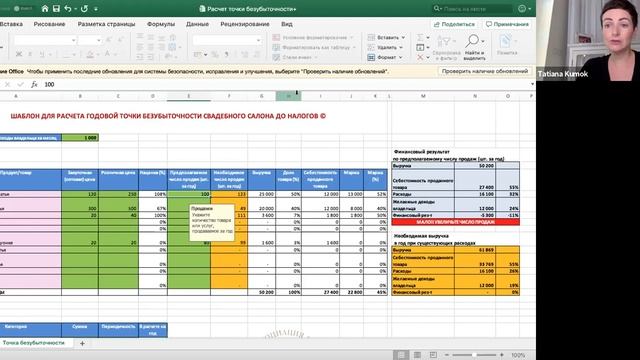Click the red Clear icon
The height and width of the screenshot is (360, 640).
click(420, 58)
